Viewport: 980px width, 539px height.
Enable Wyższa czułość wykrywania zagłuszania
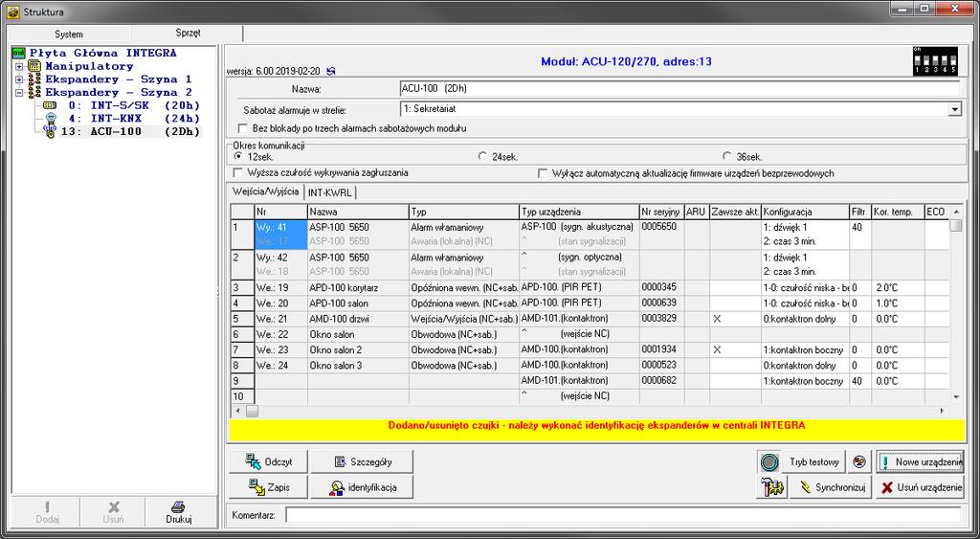237,172
